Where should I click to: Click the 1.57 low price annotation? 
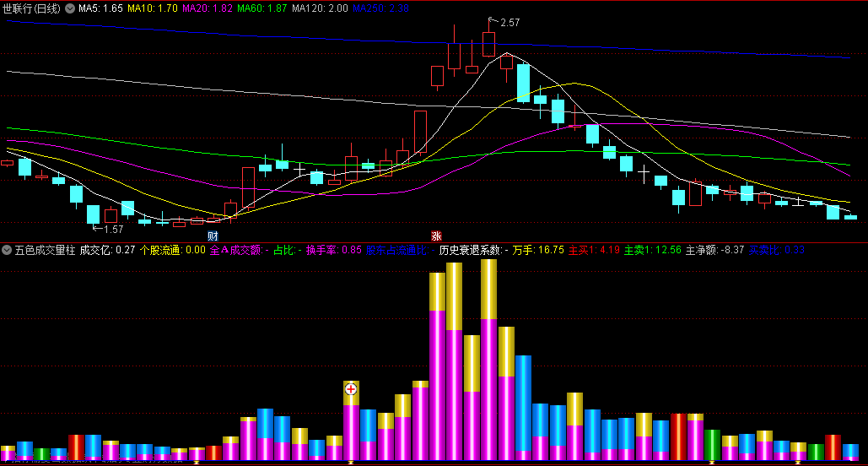[113, 229]
